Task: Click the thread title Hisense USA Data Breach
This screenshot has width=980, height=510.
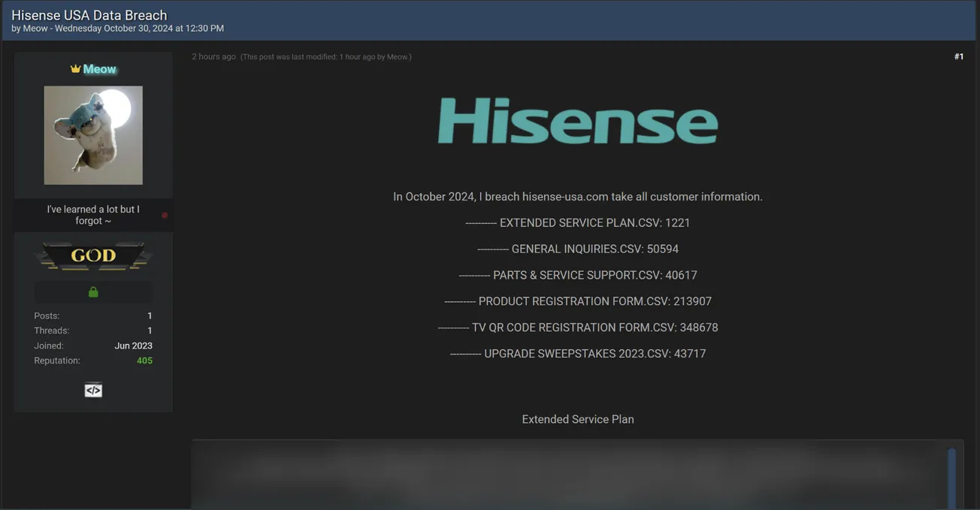Action: click(x=89, y=15)
